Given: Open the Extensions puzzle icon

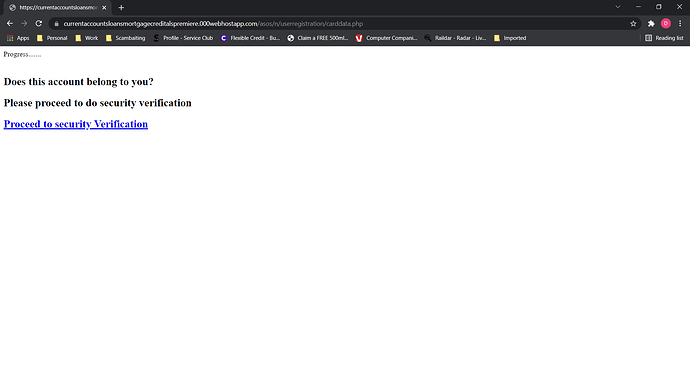Looking at the screenshot, I should tap(651, 24).
